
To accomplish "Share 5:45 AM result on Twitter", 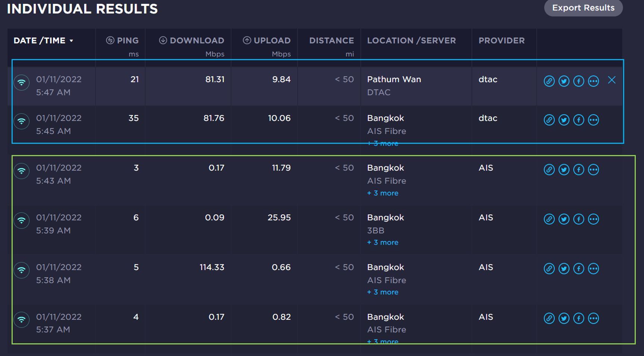I will point(564,120).
